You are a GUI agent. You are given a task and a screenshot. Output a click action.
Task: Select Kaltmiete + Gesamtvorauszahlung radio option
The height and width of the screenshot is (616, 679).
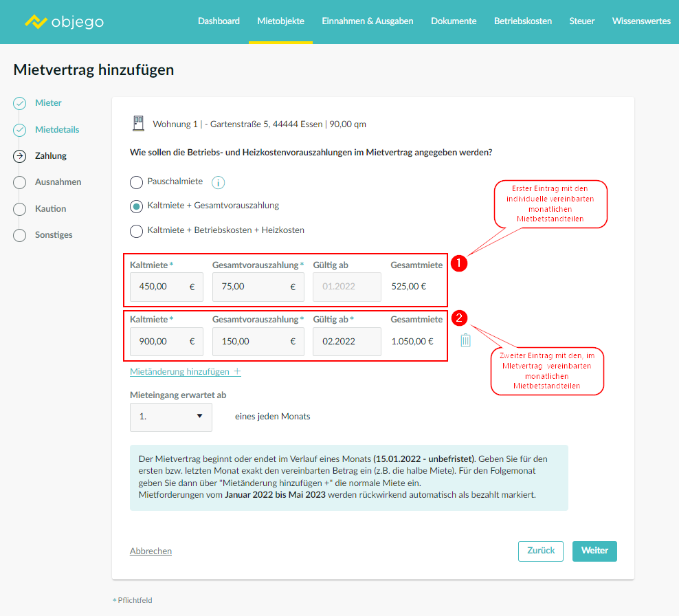(x=136, y=206)
